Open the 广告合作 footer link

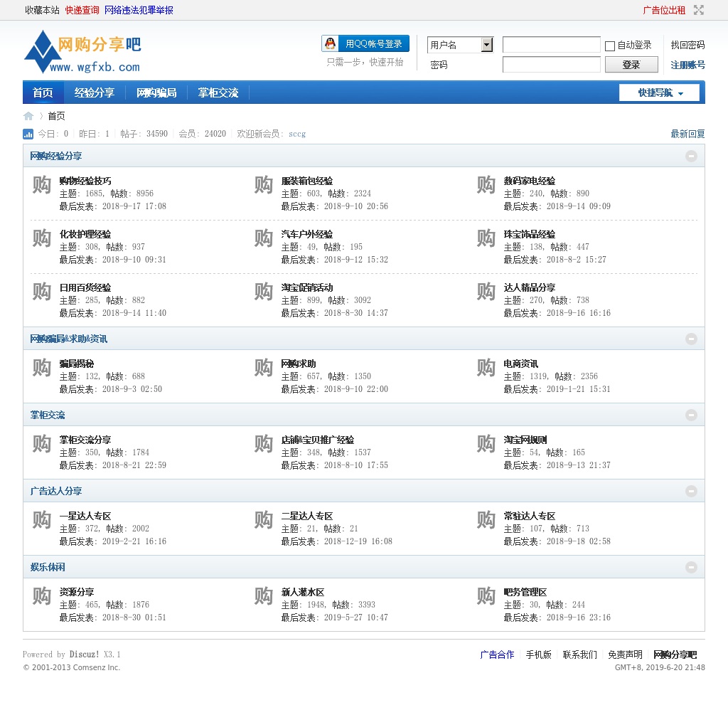497,655
